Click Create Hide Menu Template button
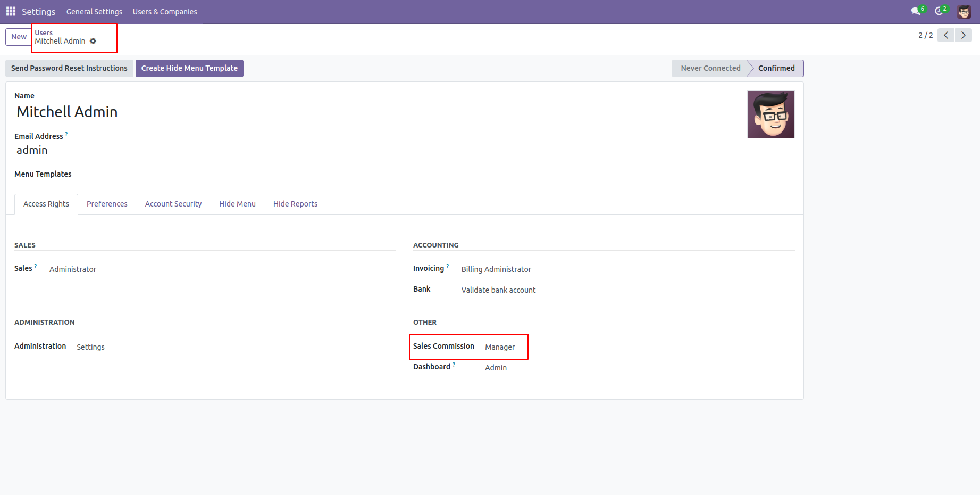This screenshot has height=495, width=980. tap(189, 68)
